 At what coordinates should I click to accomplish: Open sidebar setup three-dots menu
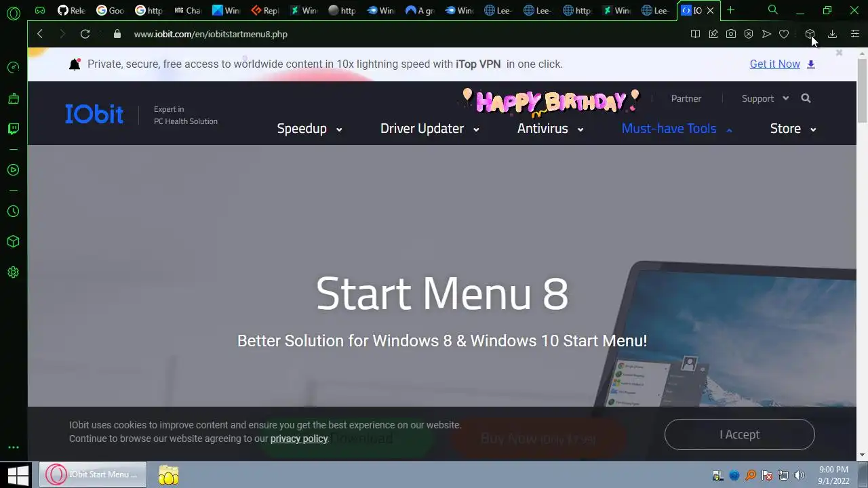click(13, 447)
